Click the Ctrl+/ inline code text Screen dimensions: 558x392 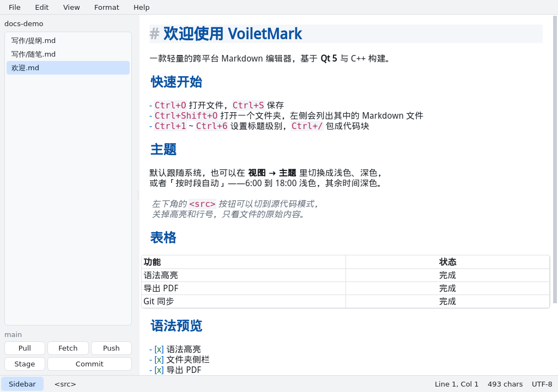(307, 126)
